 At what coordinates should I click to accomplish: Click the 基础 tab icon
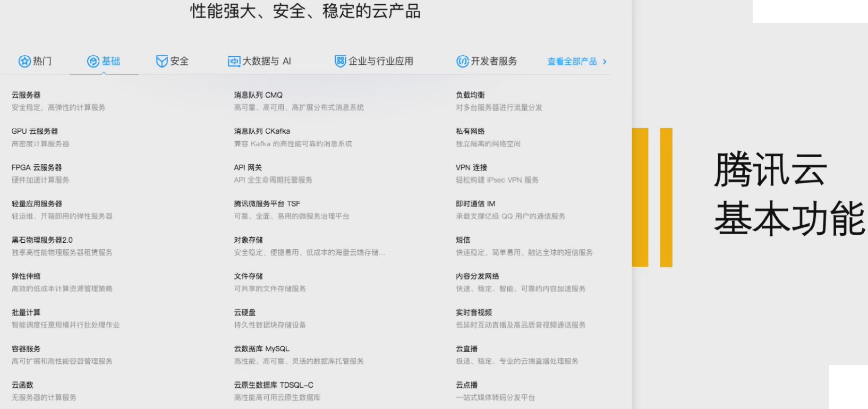point(93,61)
